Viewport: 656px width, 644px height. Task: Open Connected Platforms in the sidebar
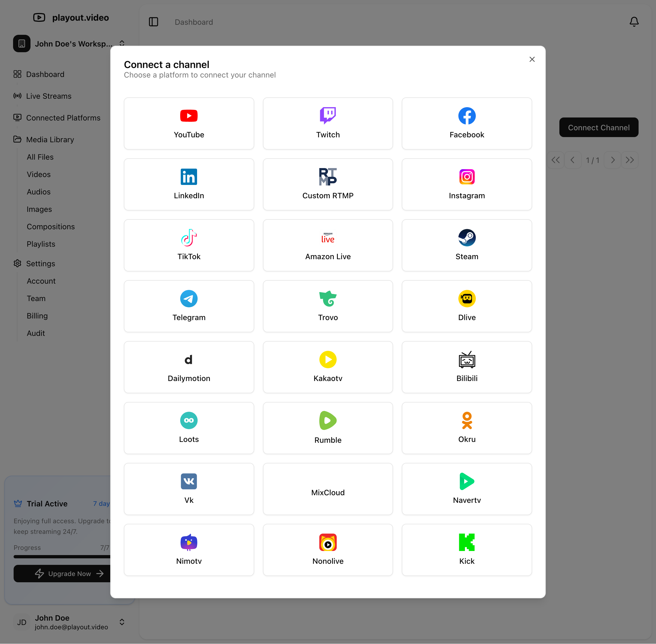pyautogui.click(x=63, y=118)
